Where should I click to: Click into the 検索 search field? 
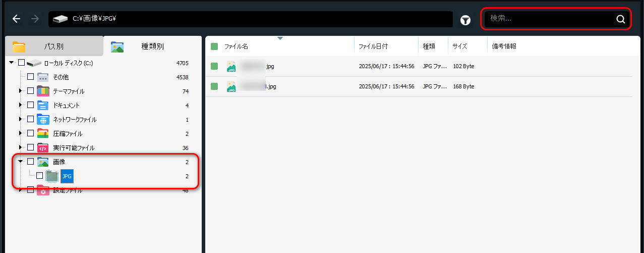click(549, 19)
